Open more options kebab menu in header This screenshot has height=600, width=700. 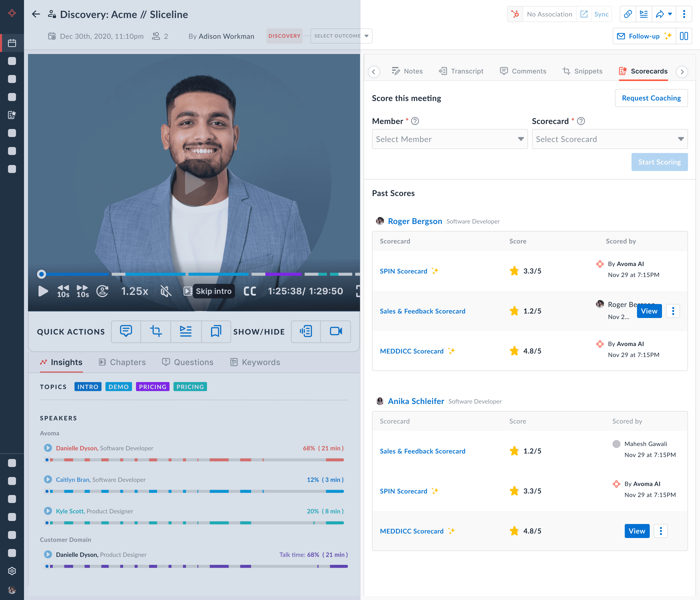click(x=684, y=14)
